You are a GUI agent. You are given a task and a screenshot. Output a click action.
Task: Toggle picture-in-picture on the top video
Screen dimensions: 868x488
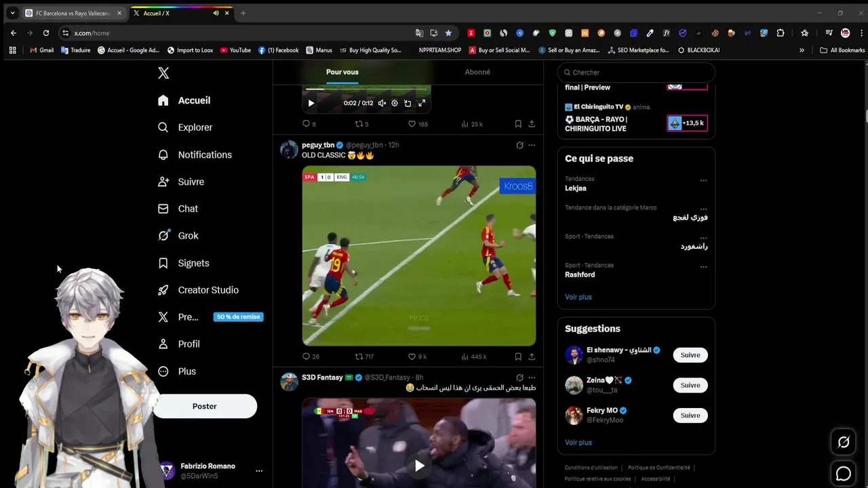(408, 103)
